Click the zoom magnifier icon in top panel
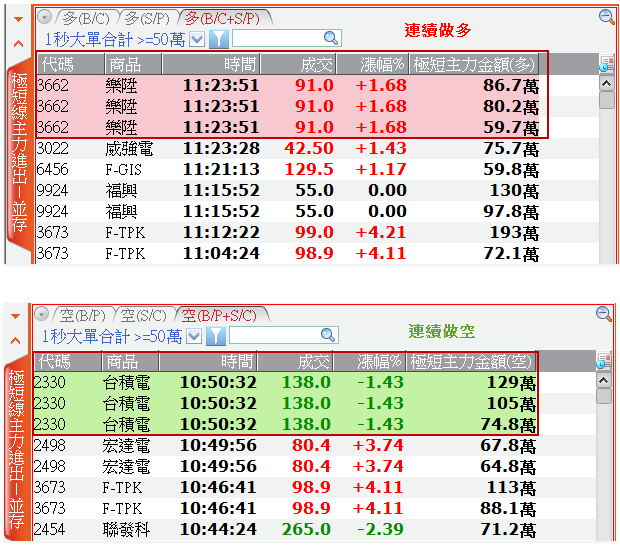The width and height of the screenshot is (620, 547). tap(605, 17)
